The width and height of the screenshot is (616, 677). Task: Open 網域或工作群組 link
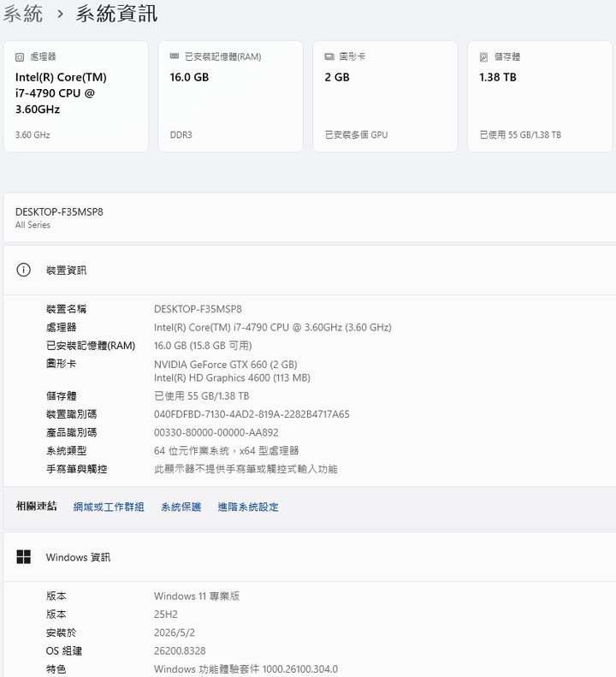point(109,507)
